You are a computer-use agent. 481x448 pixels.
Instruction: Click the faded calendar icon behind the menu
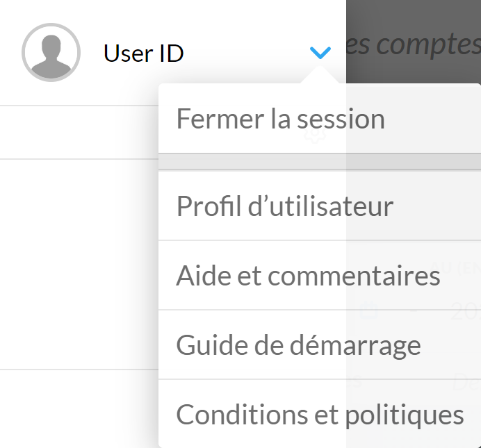pyautogui.click(x=368, y=310)
